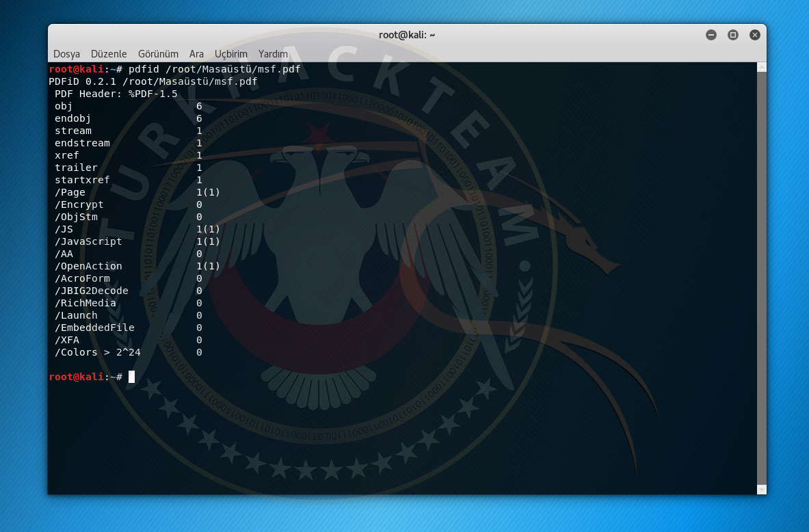This screenshot has height=532, width=809.
Task: Click the '/JS' row in output
Action: tap(137, 229)
